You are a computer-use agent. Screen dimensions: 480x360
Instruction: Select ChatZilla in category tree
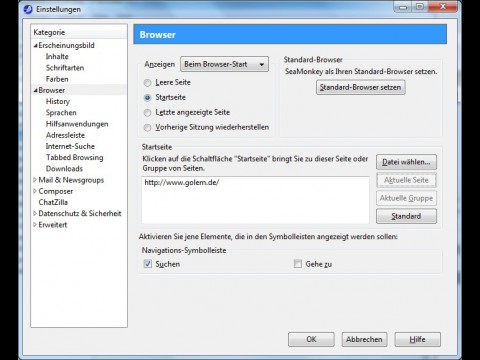pyautogui.click(x=53, y=202)
